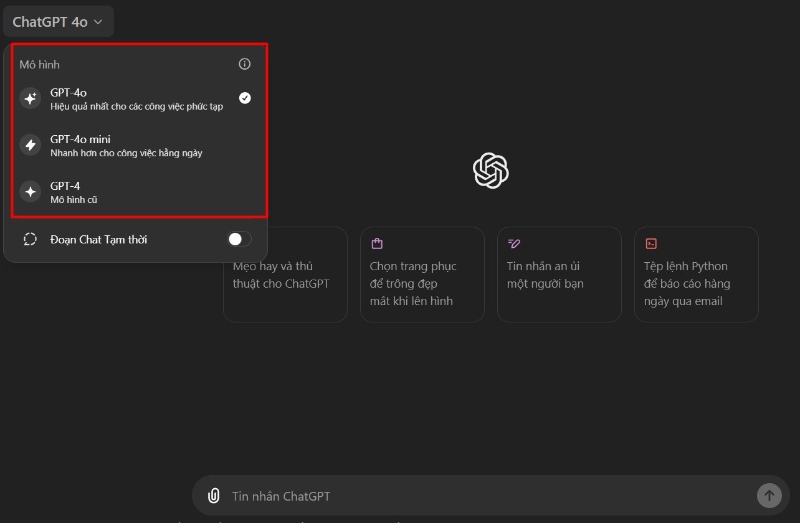Click the GPT-4 star icon
The image size is (800, 523).
pos(31,192)
